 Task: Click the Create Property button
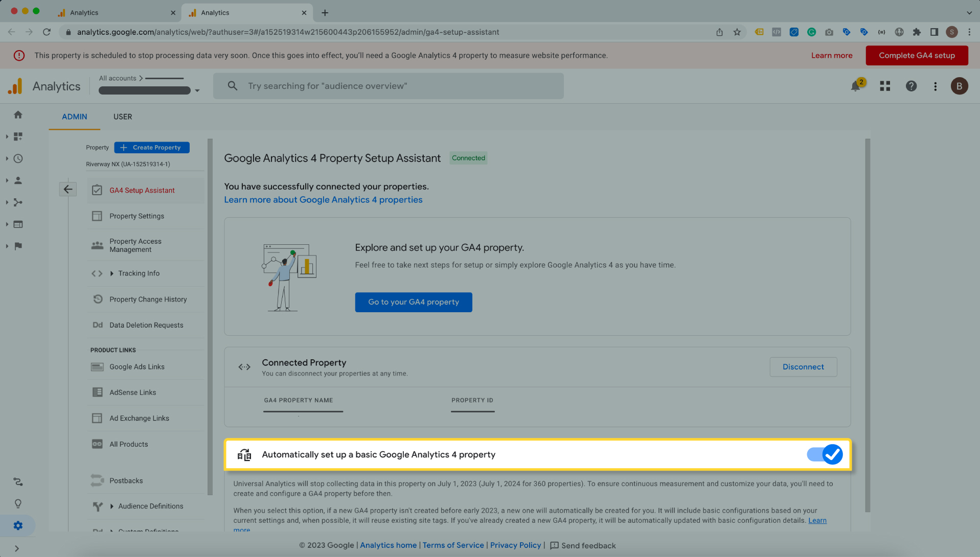coord(152,148)
